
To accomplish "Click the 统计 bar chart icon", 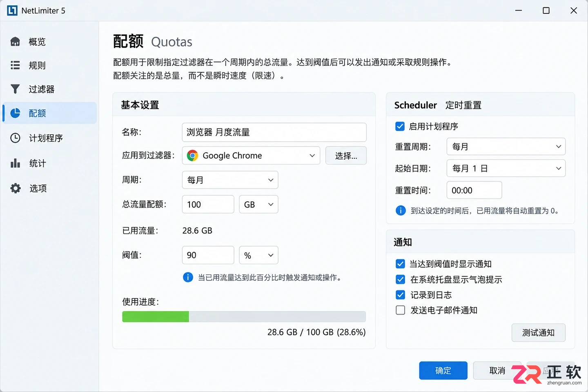I will coord(15,163).
